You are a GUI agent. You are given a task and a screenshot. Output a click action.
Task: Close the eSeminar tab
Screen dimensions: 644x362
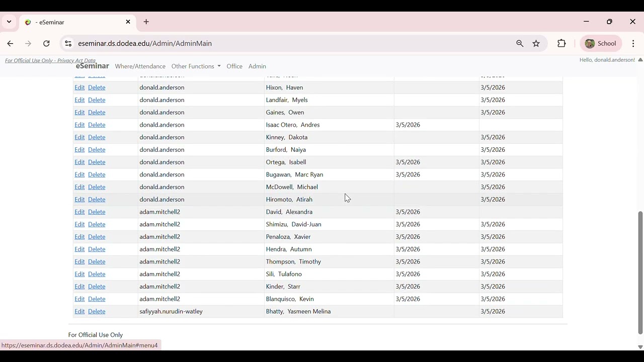point(128,22)
